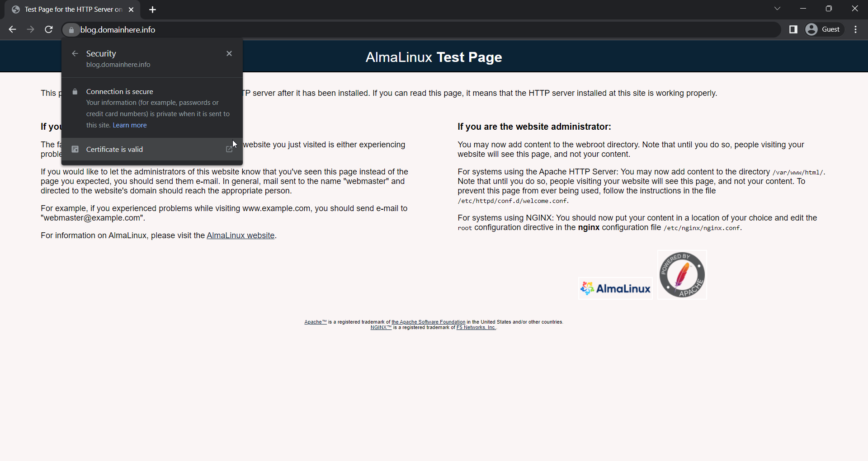Click the browser forward arrow
The height and width of the screenshot is (461, 868).
coord(30,29)
